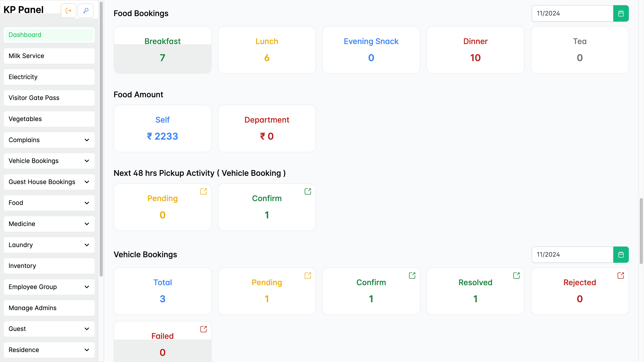
Task: Open Milk Service page
Action: click(x=49, y=56)
